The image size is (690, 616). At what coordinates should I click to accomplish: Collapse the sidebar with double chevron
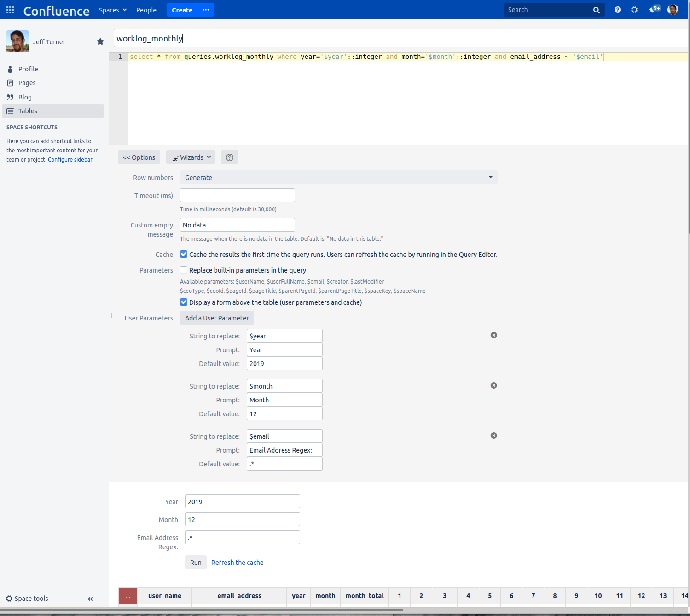click(90, 599)
